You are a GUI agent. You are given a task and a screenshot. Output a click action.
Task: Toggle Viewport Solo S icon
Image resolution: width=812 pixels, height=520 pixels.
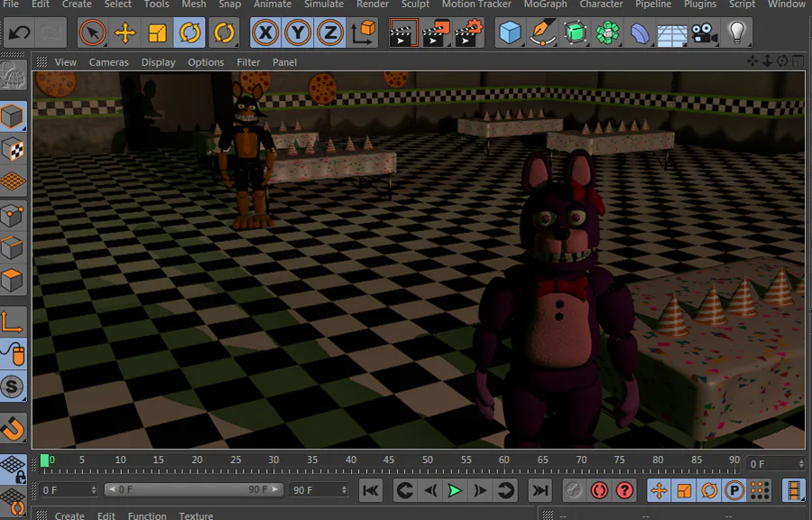click(x=13, y=387)
